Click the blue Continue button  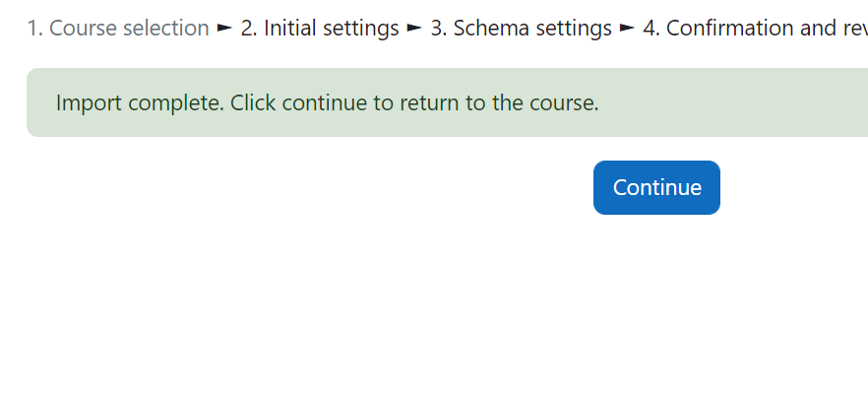click(656, 188)
